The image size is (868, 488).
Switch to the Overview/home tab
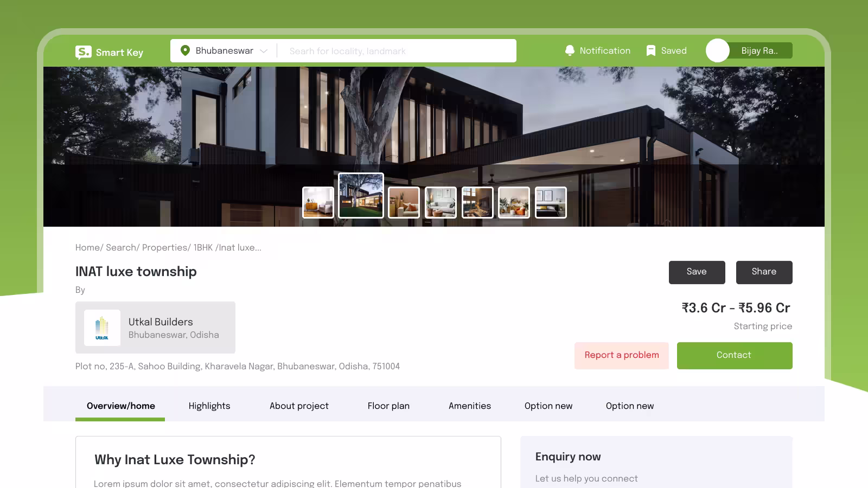[x=120, y=406]
